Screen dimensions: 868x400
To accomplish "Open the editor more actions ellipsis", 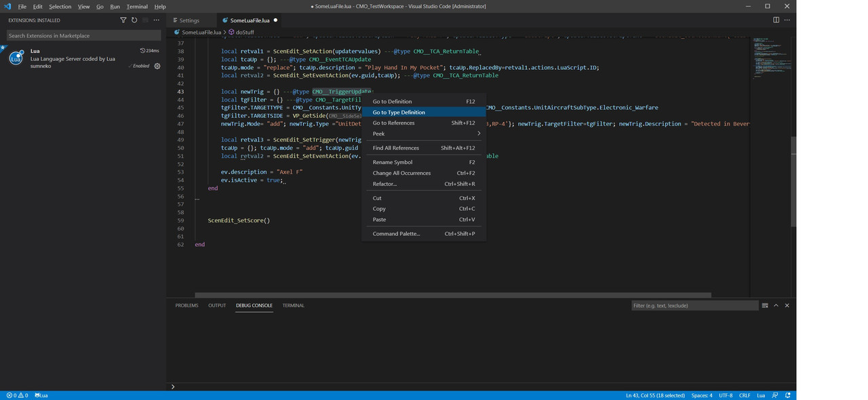I will pos(787,20).
